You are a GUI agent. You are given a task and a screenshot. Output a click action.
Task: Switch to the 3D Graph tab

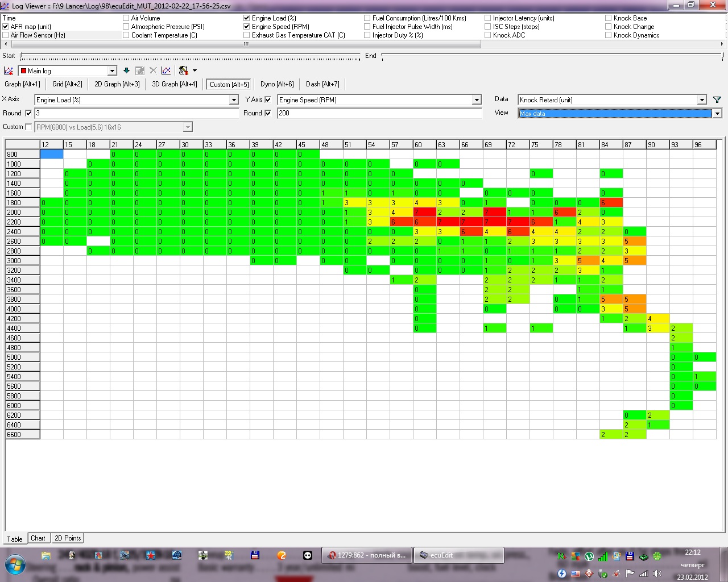tap(174, 84)
